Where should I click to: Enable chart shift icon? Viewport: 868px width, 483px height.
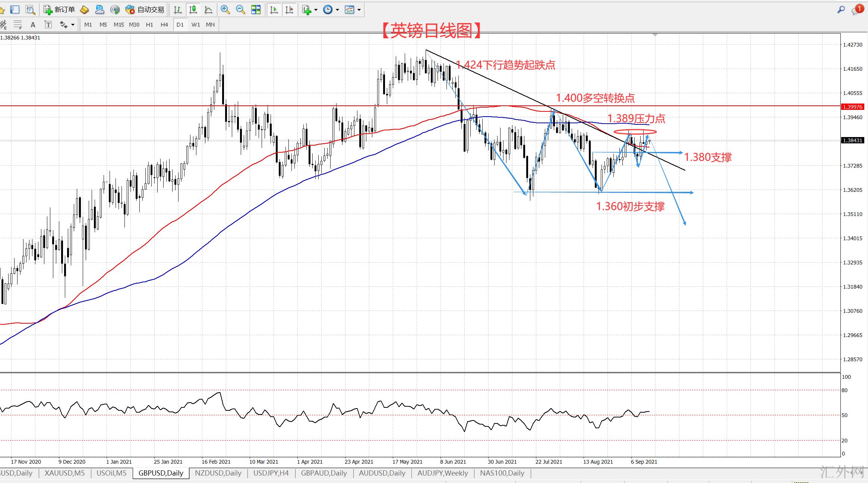[289, 10]
